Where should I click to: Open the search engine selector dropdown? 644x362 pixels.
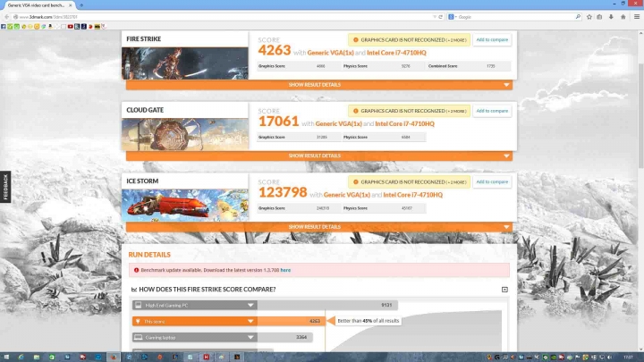pyautogui.click(x=453, y=17)
